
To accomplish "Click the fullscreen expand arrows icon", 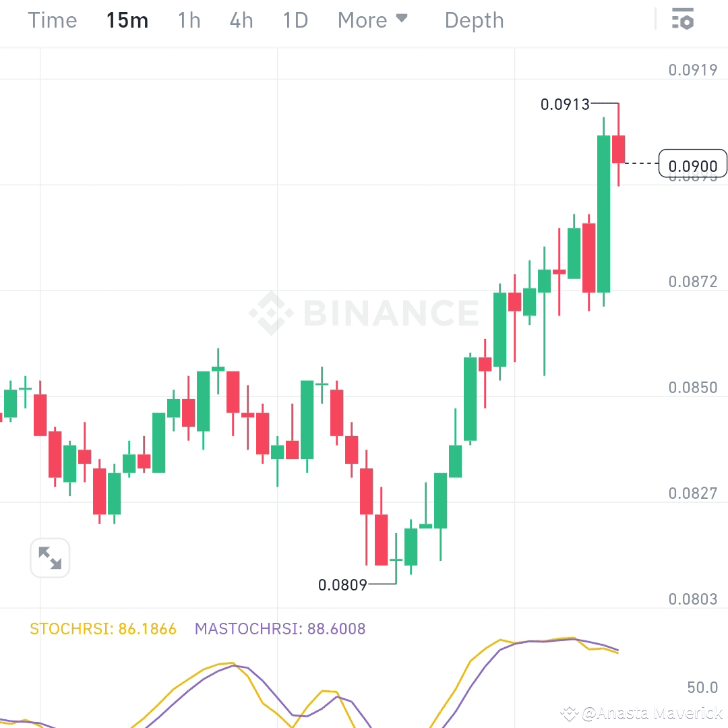I will coord(50,557).
